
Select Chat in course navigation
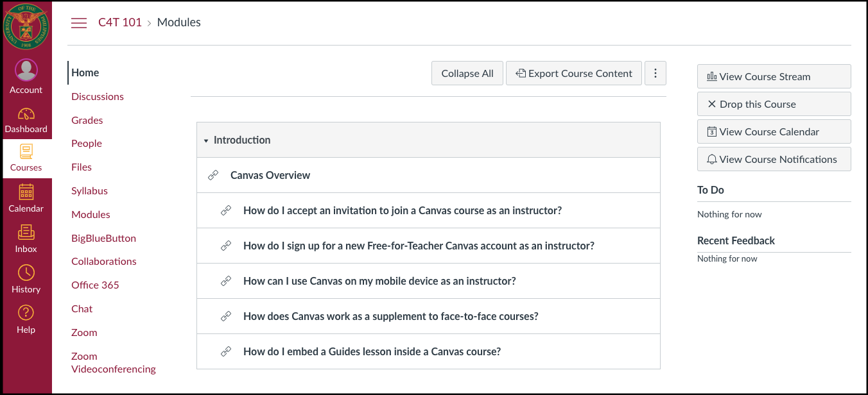[82, 308]
